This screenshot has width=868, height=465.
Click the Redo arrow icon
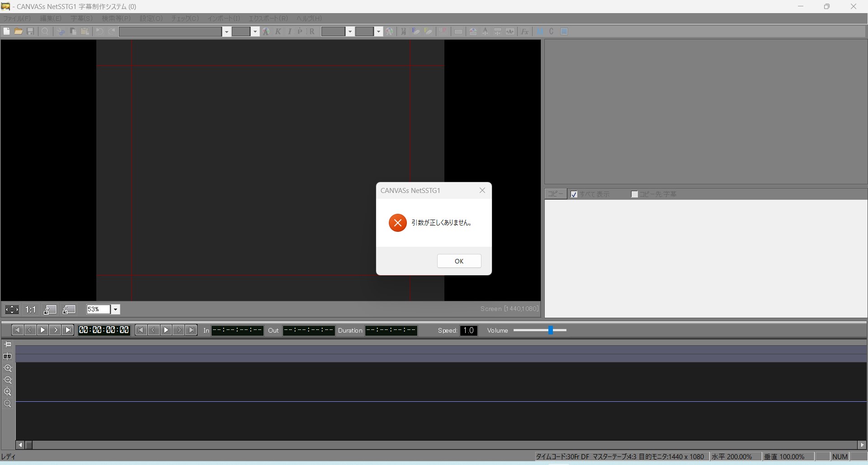(112, 31)
